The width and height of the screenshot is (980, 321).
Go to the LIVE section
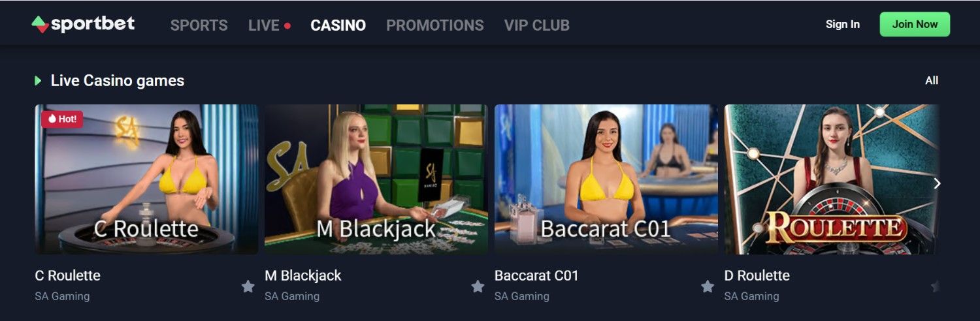264,25
